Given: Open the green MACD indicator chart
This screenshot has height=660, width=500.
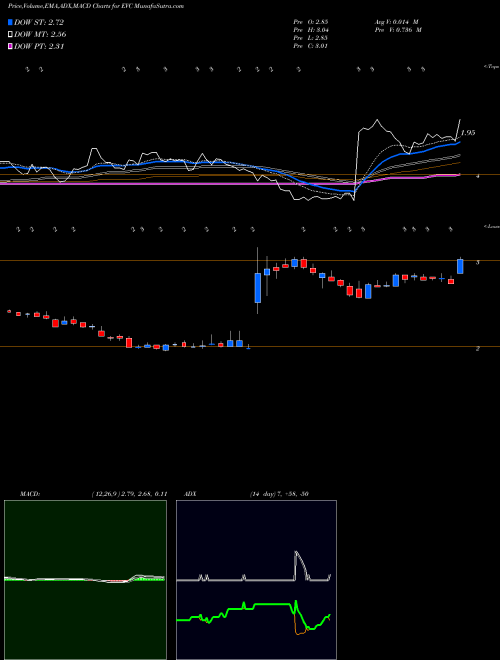Looking at the screenshot, I should click(85, 580).
